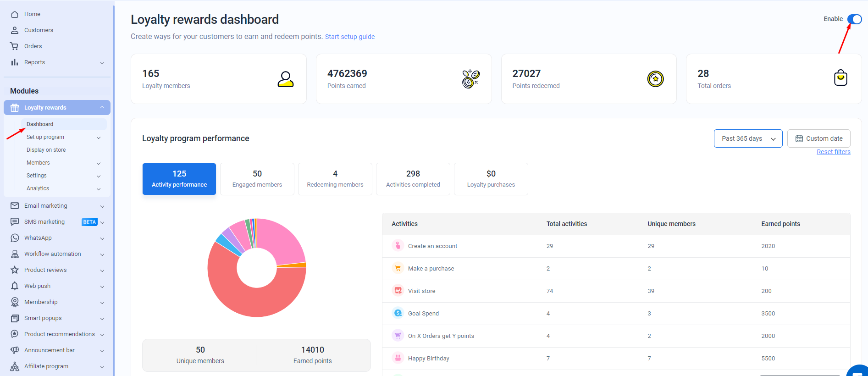Click the Happy Birthday row label

(428, 358)
